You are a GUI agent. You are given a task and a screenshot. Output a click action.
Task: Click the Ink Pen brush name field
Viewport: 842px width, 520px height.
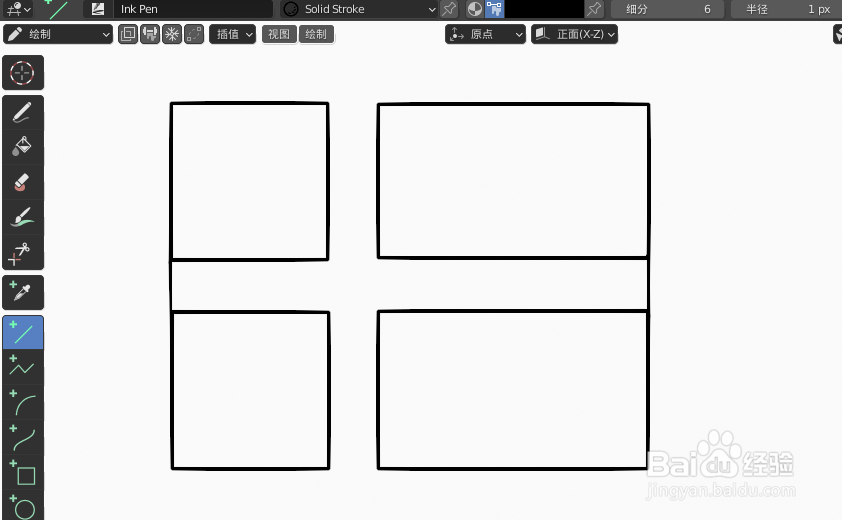(193, 9)
